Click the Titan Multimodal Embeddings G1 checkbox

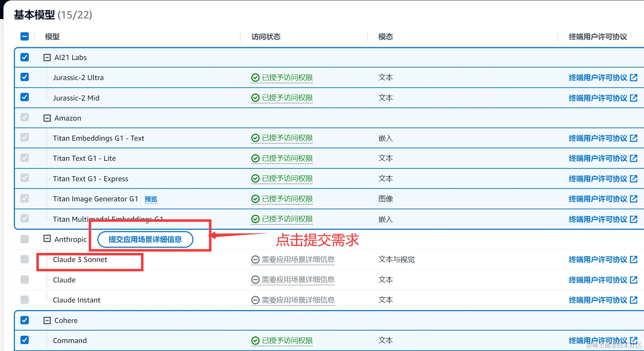pos(25,219)
